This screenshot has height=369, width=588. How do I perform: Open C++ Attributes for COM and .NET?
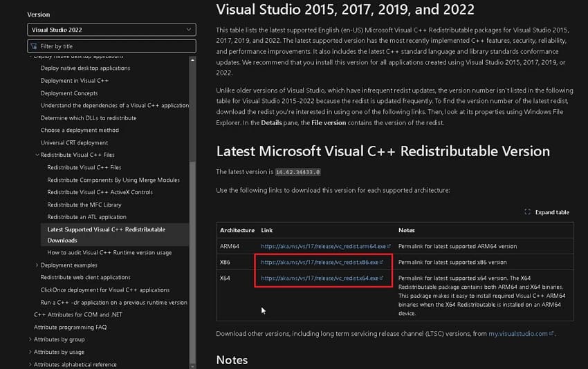[78, 314]
